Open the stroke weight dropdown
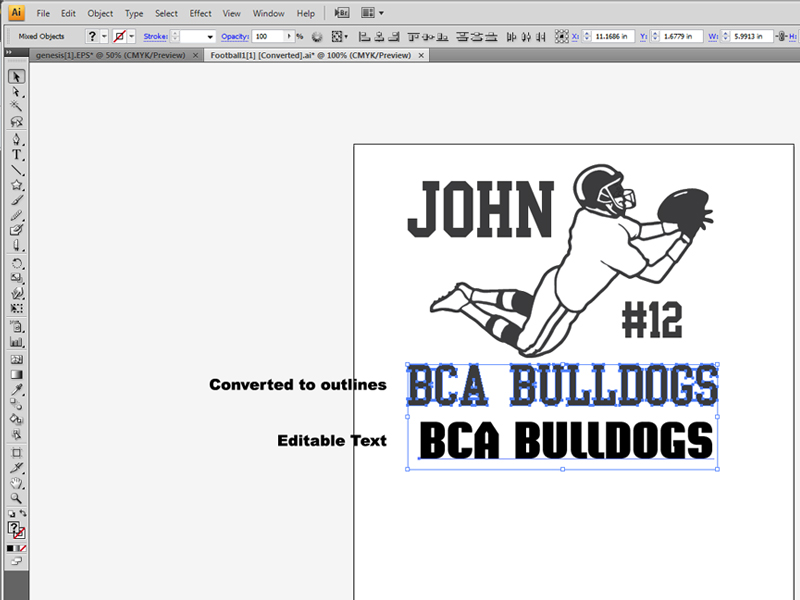Screen dimensions: 800x600 pyautogui.click(x=210, y=37)
